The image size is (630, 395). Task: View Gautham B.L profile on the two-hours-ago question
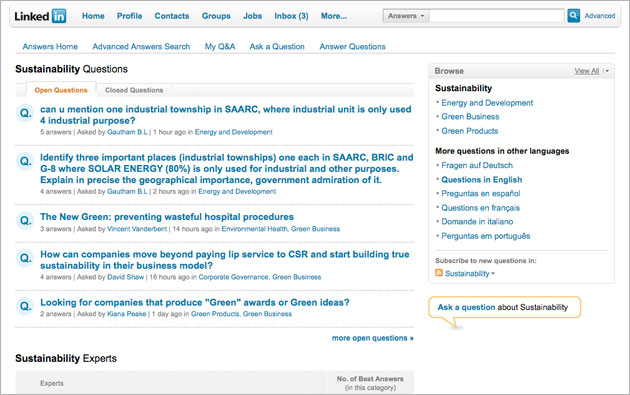tap(127, 192)
